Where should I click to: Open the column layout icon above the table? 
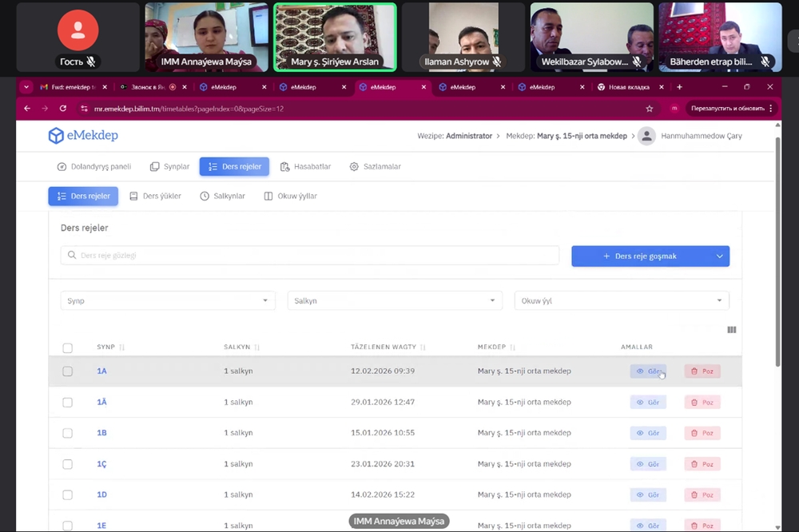731,330
